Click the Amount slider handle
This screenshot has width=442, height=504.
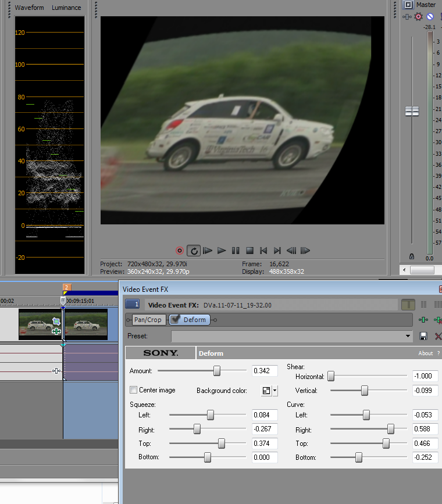tap(217, 370)
